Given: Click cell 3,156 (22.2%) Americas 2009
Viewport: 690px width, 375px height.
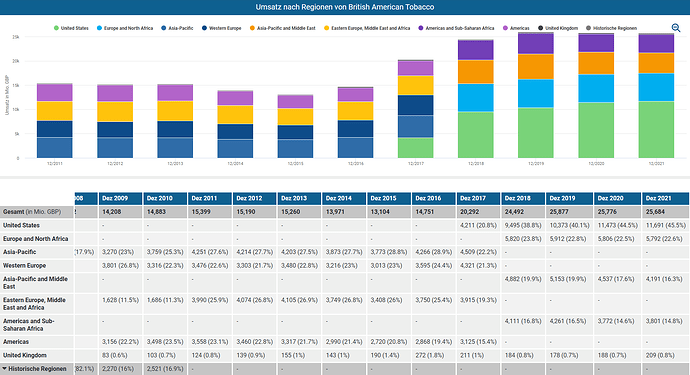Looking at the screenshot, I should pos(121,342).
